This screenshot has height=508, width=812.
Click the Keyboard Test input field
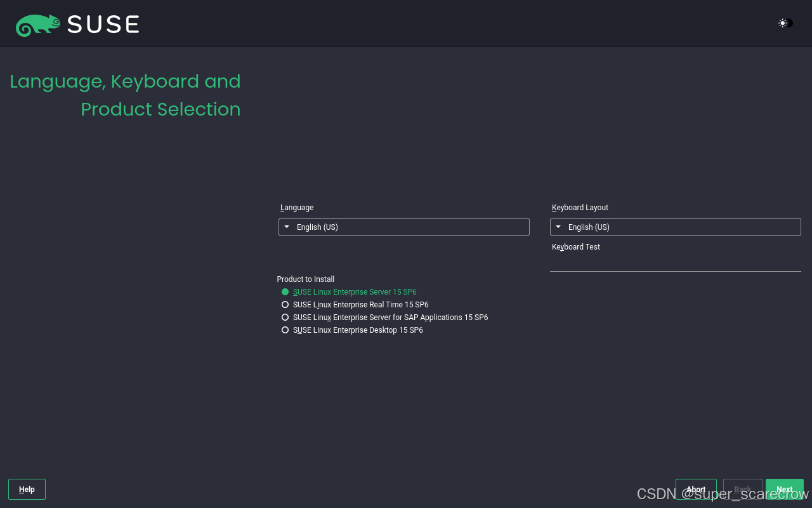tap(676, 263)
